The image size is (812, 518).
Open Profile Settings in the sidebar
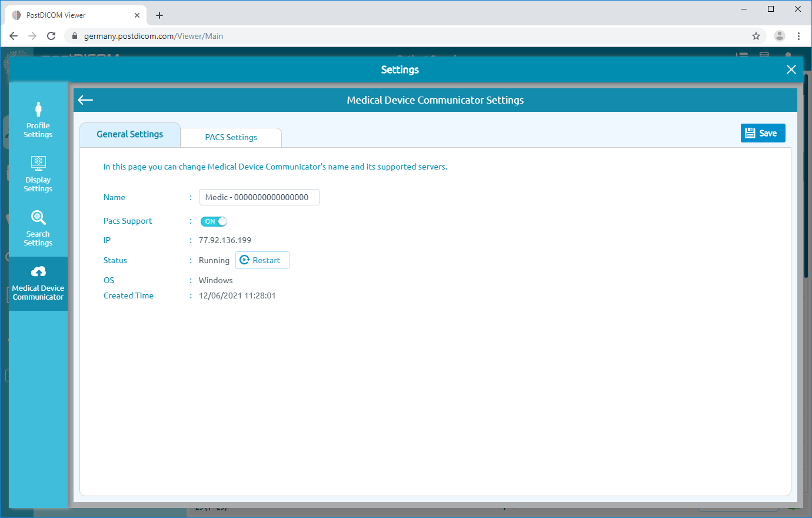(x=38, y=120)
